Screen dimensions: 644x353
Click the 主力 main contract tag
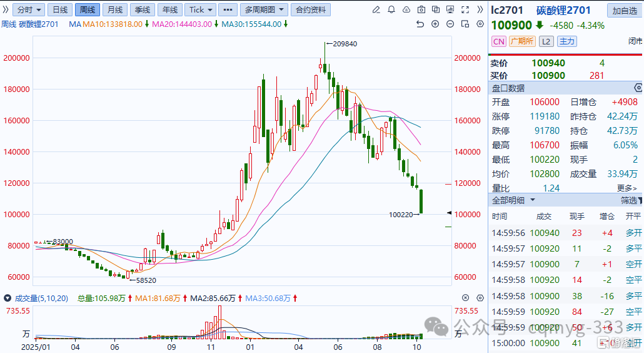[567, 41]
